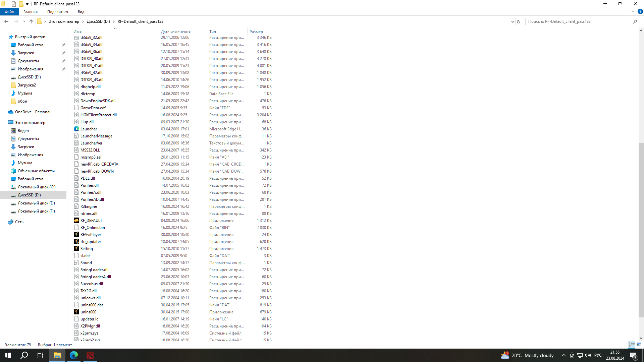This screenshot has width=644, height=362.
Task: Select Видео under Этот компьютер
Action: coord(23,131)
